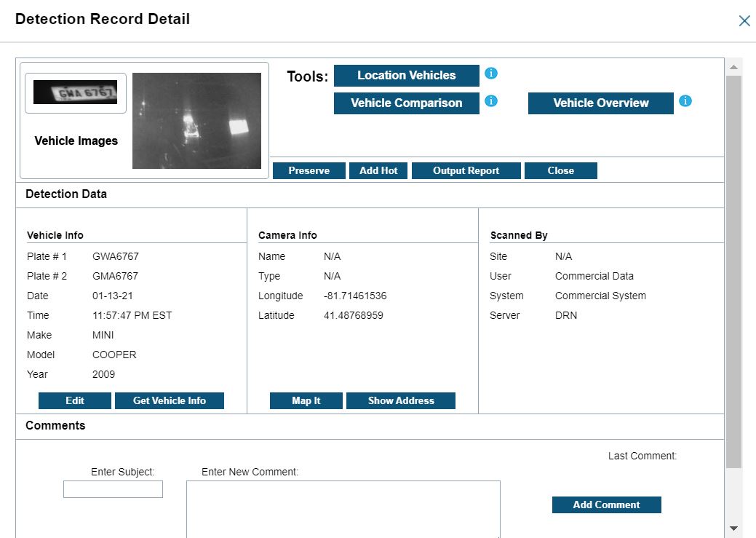
Task: Generate an Output Report
Action: [x=466, y=170]
